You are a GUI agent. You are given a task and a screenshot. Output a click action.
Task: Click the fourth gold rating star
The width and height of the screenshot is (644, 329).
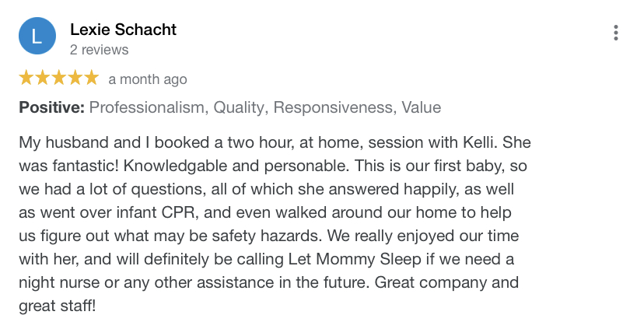point(75,78)
